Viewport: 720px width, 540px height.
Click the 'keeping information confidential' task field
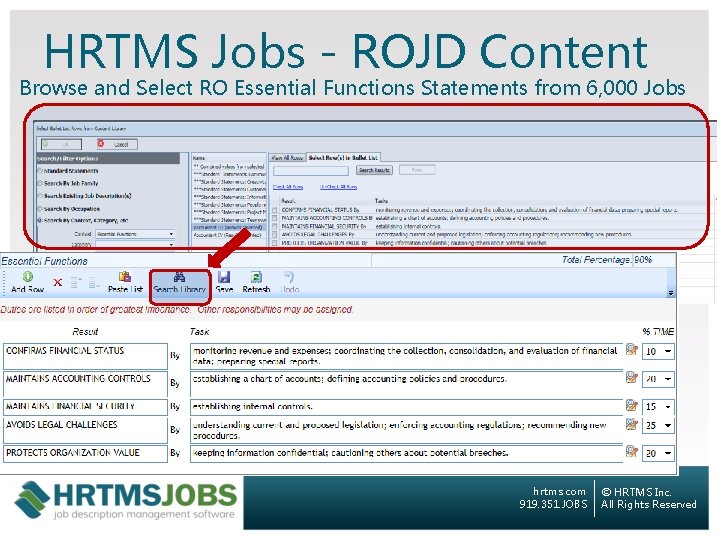[406, 453]
